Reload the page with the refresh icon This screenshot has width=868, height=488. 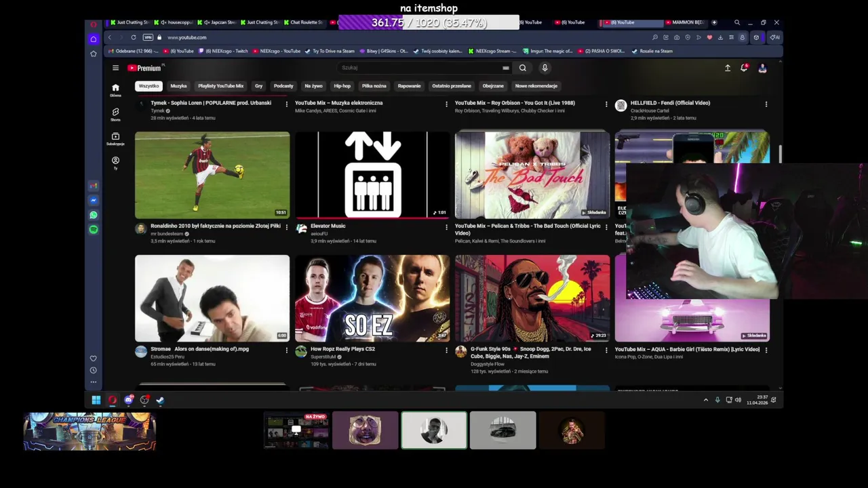click(134, 37)
